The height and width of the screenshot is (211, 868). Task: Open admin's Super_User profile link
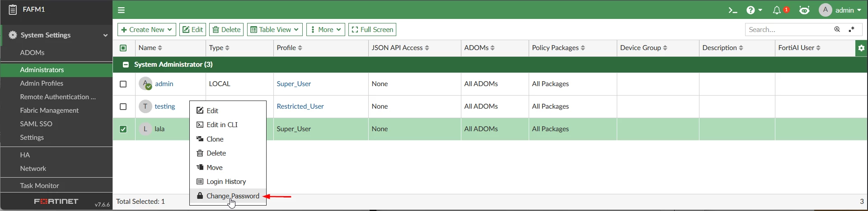coord(294,84)
